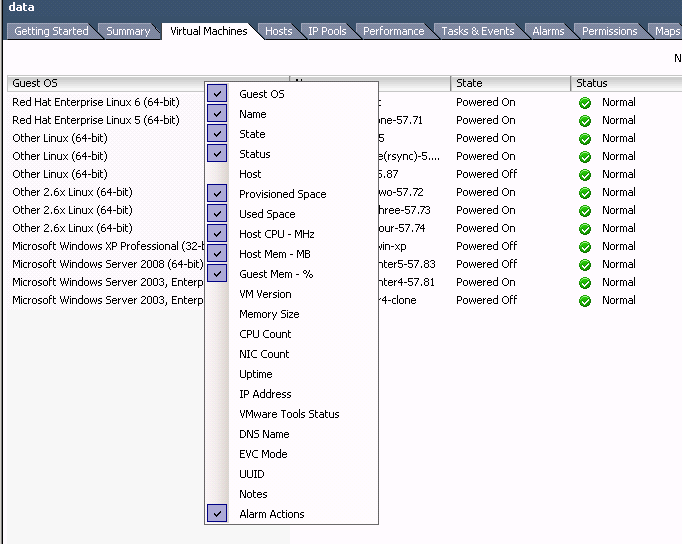Open the Maps tab
Image resolution: width=682 pixels, height=544 pixels.
coord(667,31)
